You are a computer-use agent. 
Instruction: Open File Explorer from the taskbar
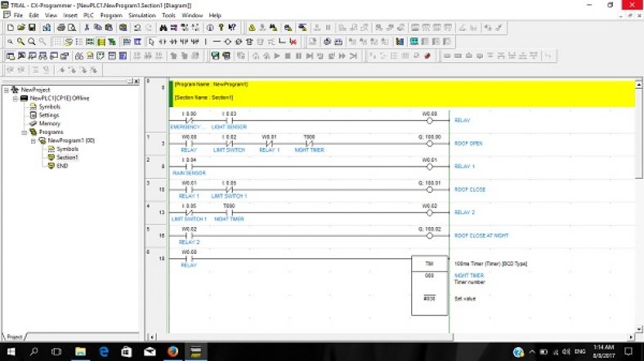(80, 351)
